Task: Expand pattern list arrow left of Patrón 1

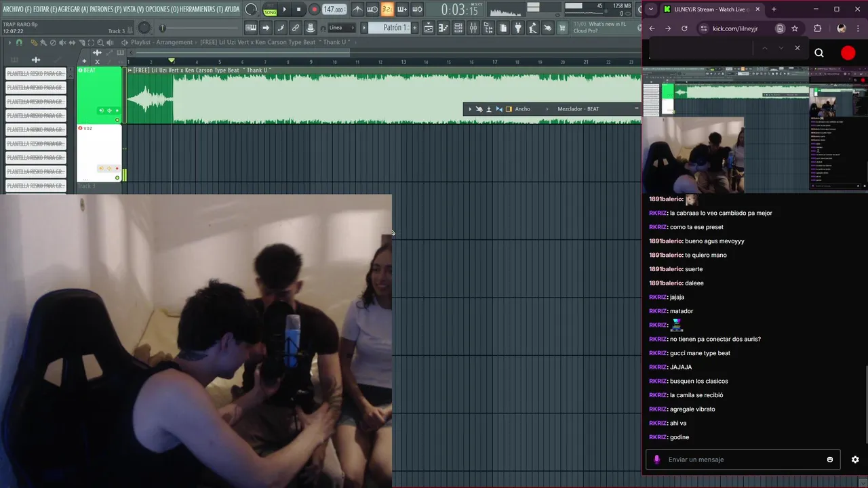Action: [x=364, y=28]
